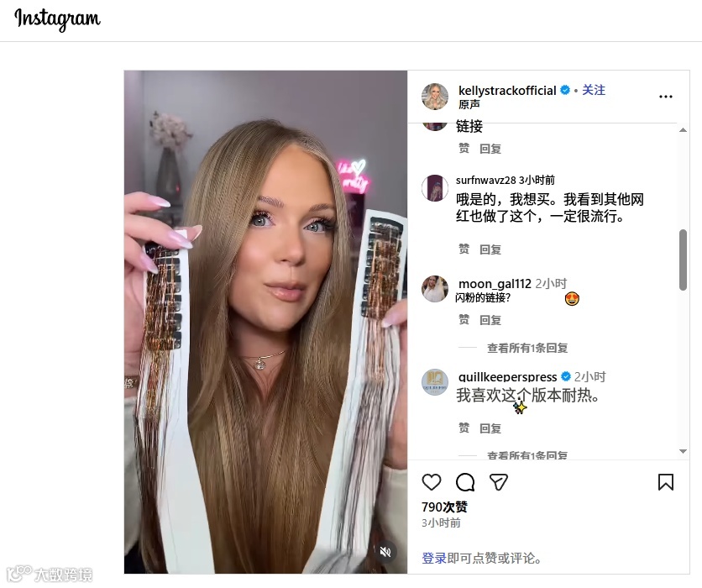
Task: Expand replies under moon_gal112's comment
Action: [527, 348]
